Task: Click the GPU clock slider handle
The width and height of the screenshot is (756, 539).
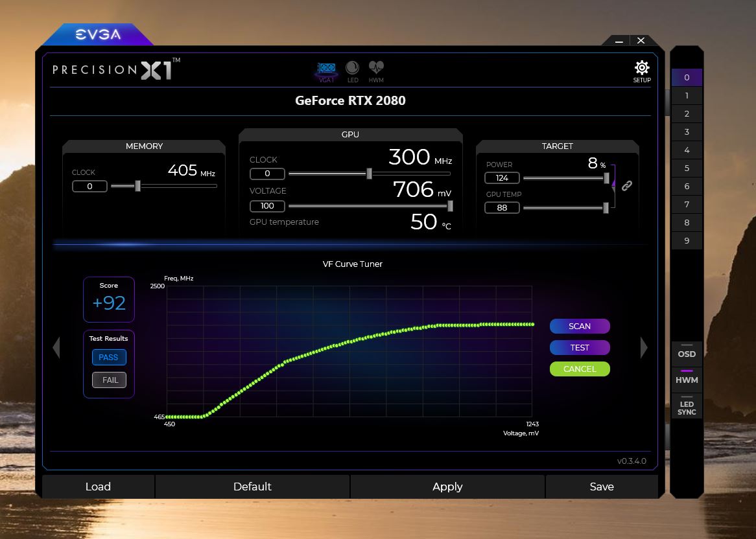Action: click(369, 174)
